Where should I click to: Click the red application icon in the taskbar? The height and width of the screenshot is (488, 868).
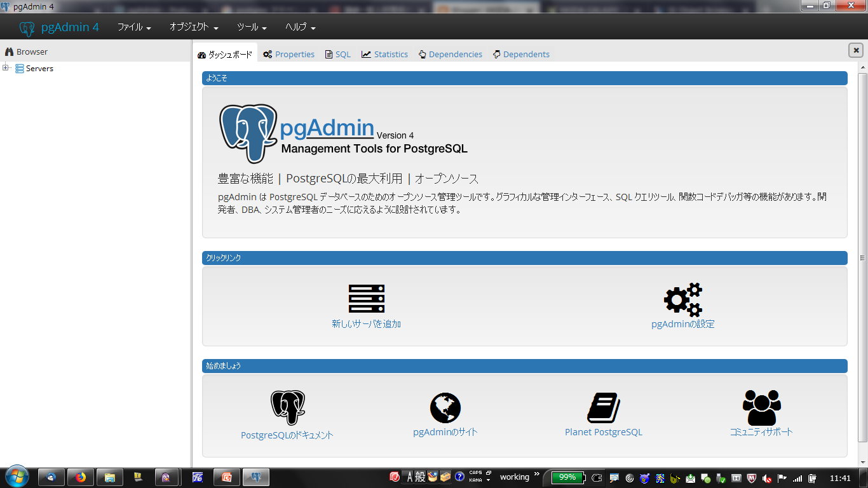point(227,477)
